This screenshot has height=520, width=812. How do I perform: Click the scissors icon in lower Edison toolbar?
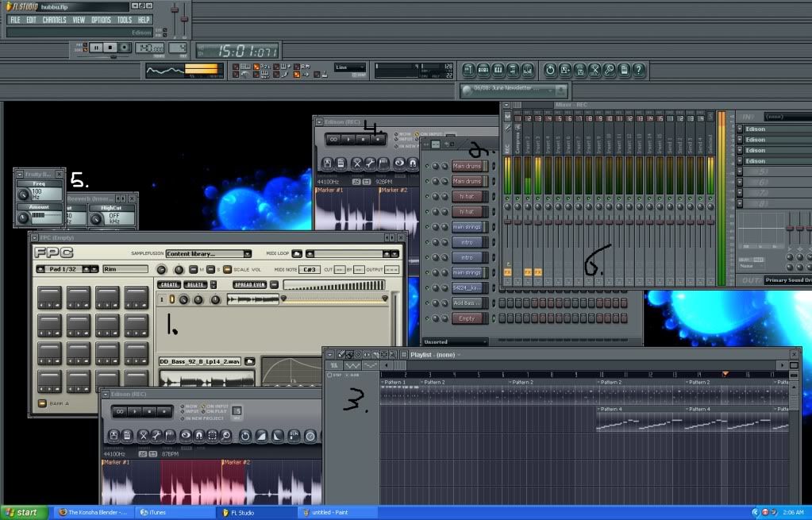[143, 436]
